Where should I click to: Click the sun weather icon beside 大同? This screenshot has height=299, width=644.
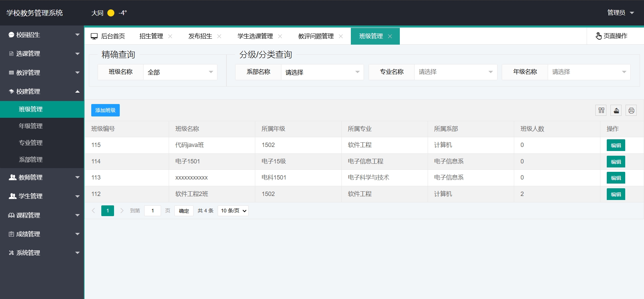click(x=111, y=13)
